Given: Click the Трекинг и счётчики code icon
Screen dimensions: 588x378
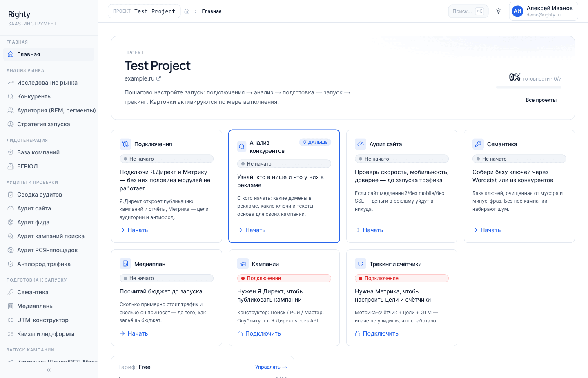Looking at the screenshot, I should (x=361, y=264).
